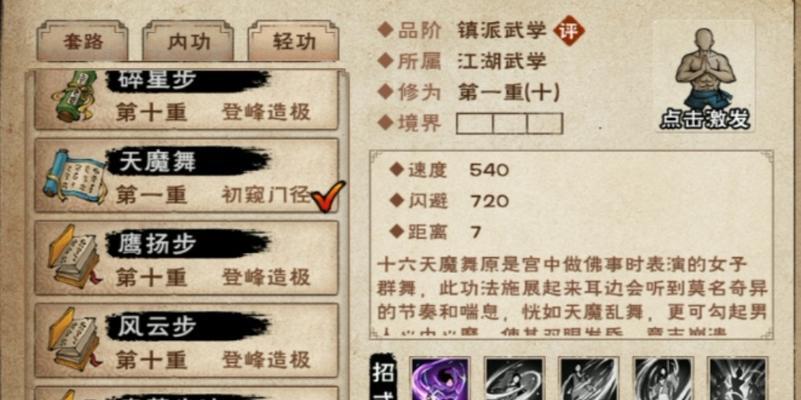Select the 碎星步 第十重 entry

(186, 100)
